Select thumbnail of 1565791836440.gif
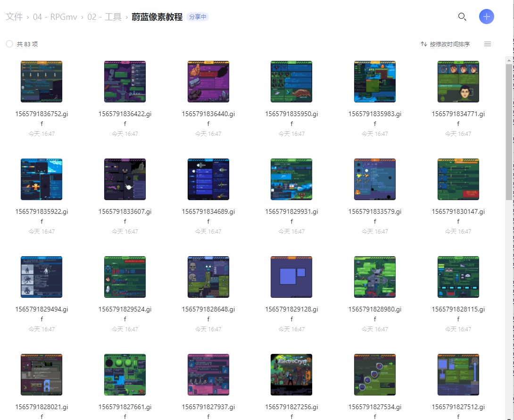 (208, 82)
